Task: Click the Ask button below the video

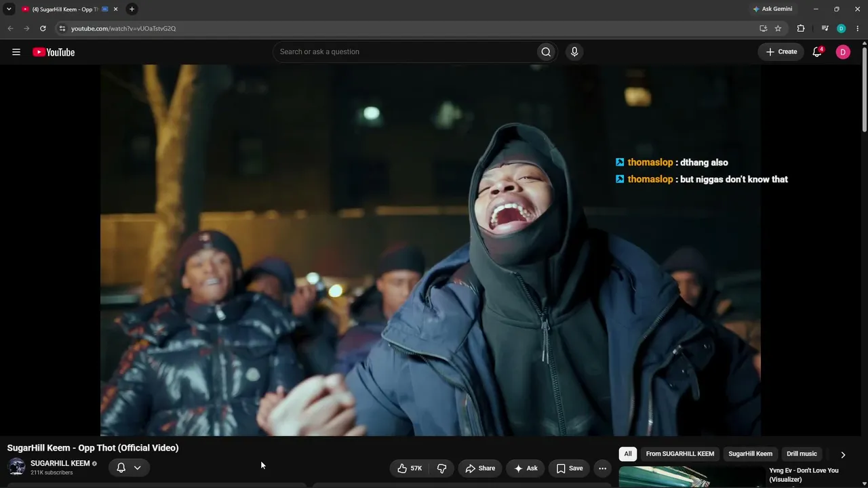Action: pos(526,468)
